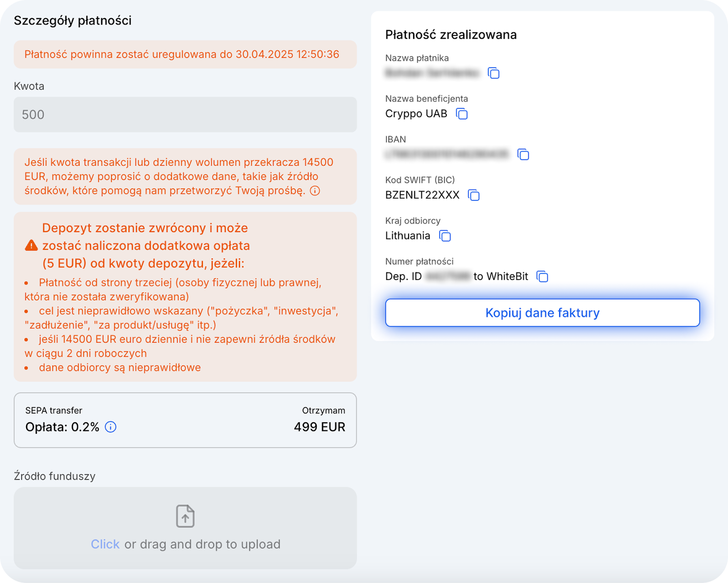This screenshot has width=728, height=583.
Task: Copy recipient country Lithuania
Action: pos(445,236)
